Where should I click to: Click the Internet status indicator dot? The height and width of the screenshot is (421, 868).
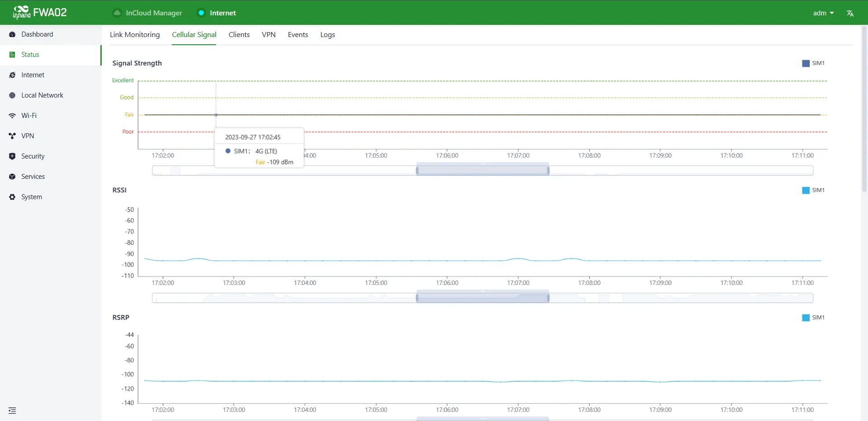pyautogui.click(x=202, y=13)
